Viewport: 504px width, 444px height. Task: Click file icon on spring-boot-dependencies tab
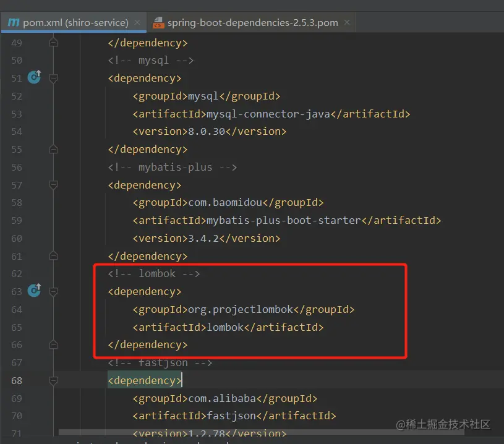pyautogui.click(x=158, y=23)
